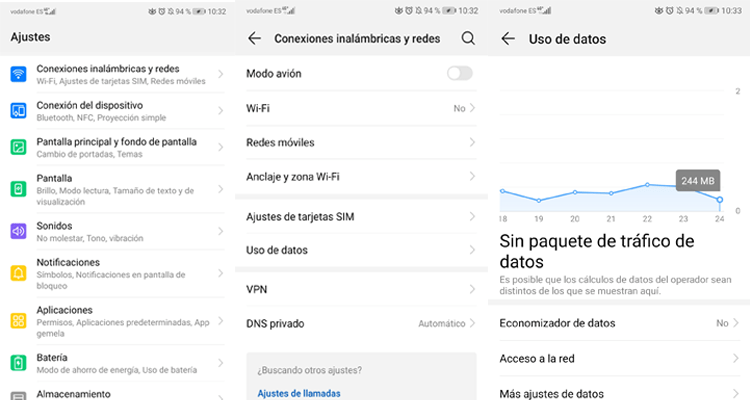Viewport: 750px width, 400px height.
Task: Open Pantalla principal y fondo de pantalla
Action: coord(117,147)
